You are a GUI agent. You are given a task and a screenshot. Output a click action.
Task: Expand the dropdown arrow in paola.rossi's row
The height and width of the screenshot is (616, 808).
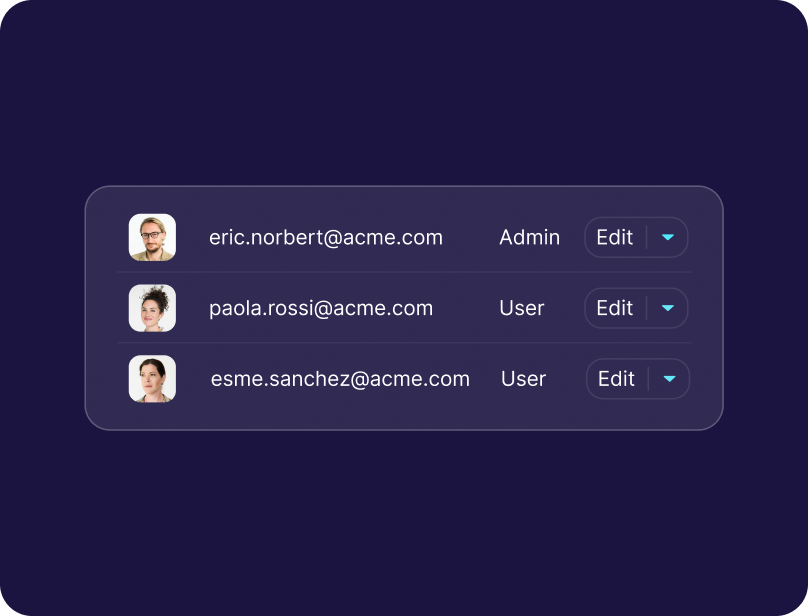(668, 308)
